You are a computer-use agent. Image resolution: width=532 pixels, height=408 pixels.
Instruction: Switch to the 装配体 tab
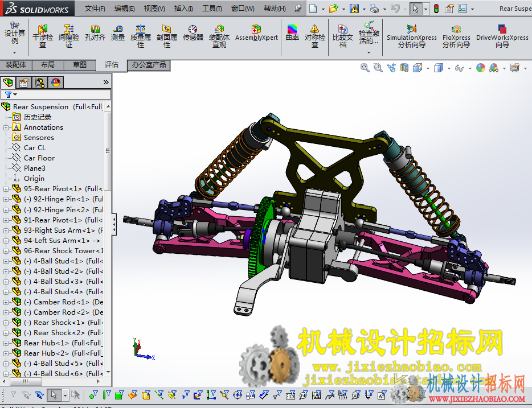pos(15,65)
